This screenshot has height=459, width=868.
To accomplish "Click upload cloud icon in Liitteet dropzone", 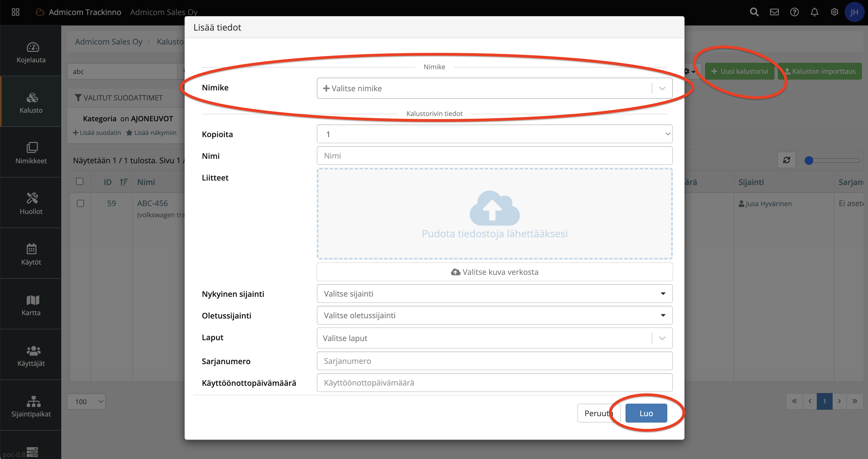I will point(494,208).
